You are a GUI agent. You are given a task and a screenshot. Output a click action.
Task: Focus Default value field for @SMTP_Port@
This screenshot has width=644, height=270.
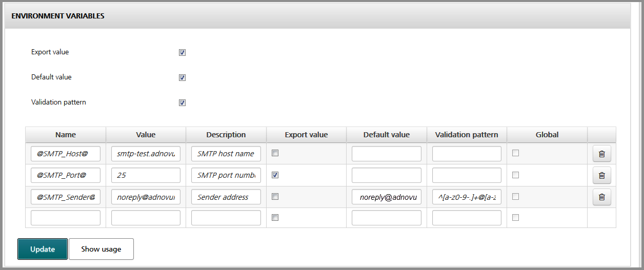387,175
